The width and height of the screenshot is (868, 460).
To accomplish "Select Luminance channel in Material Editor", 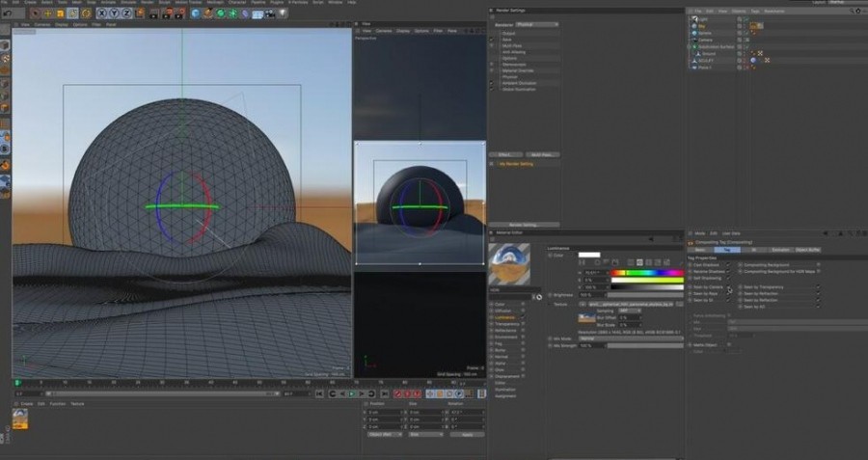I will pyautogui.click(x=504, y=317).
